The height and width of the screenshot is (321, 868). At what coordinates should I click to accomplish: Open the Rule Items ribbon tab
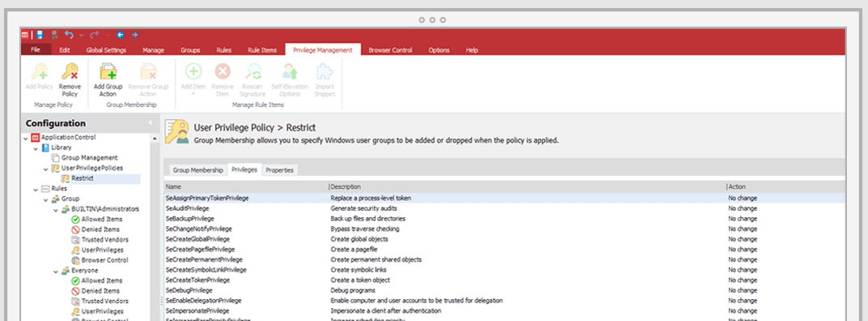point(262,50)
